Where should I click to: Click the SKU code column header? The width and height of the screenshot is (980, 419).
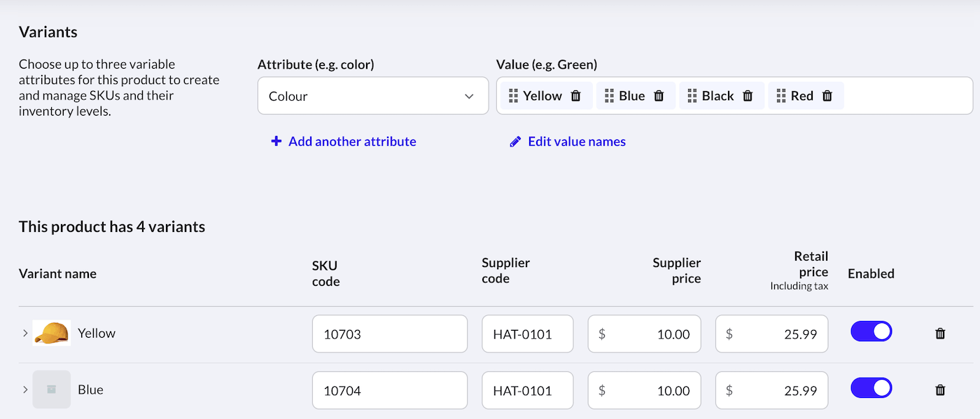pyautogui.click(x=326, y=274)
